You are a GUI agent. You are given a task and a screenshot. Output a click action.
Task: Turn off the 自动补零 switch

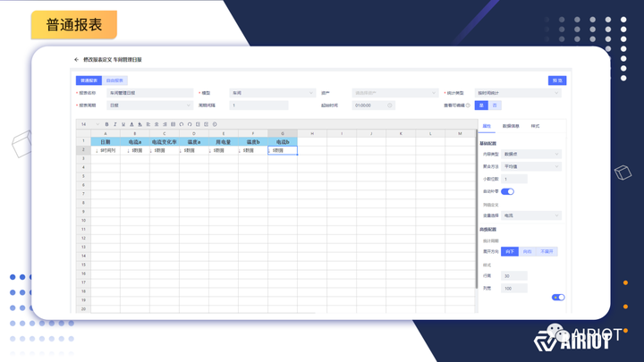pyautogui.click(x=508, y=191)
